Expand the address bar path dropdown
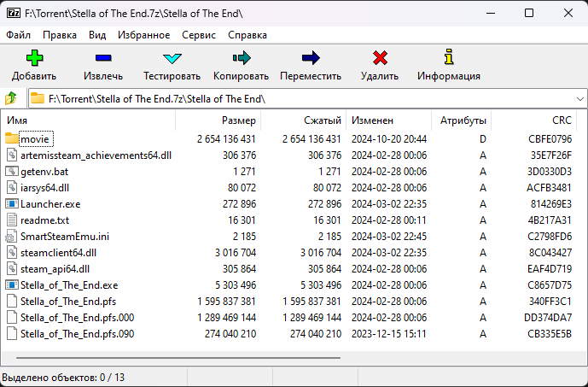The image size is (588, 387). pos(579,98)
